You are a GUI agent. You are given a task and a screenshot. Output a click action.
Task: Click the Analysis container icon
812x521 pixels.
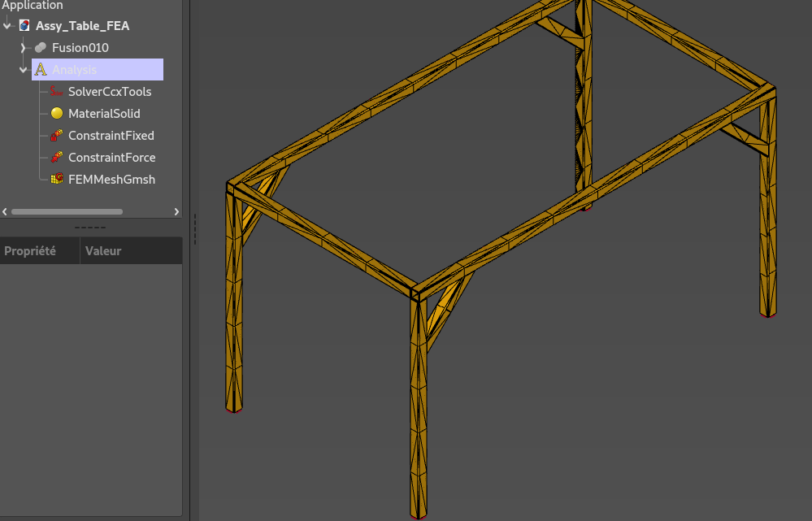(41, 69)
